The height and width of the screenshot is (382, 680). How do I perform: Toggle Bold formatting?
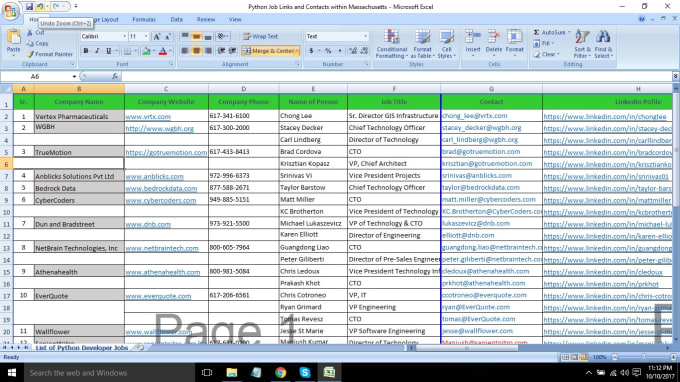click(x=86, y=51)
